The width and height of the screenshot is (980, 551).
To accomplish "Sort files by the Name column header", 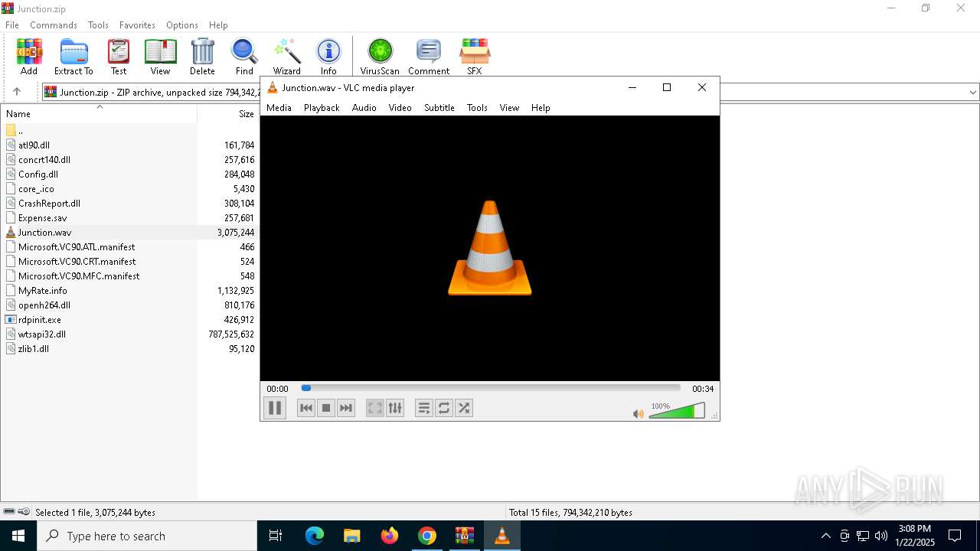I will click(99, 113).
